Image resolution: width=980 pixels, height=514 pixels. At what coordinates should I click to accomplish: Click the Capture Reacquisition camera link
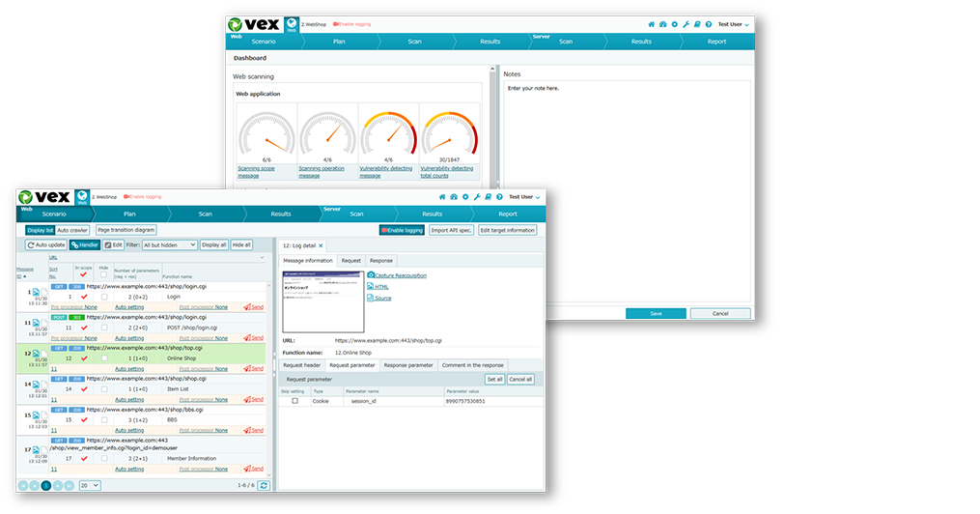click(x=397, y=275)
